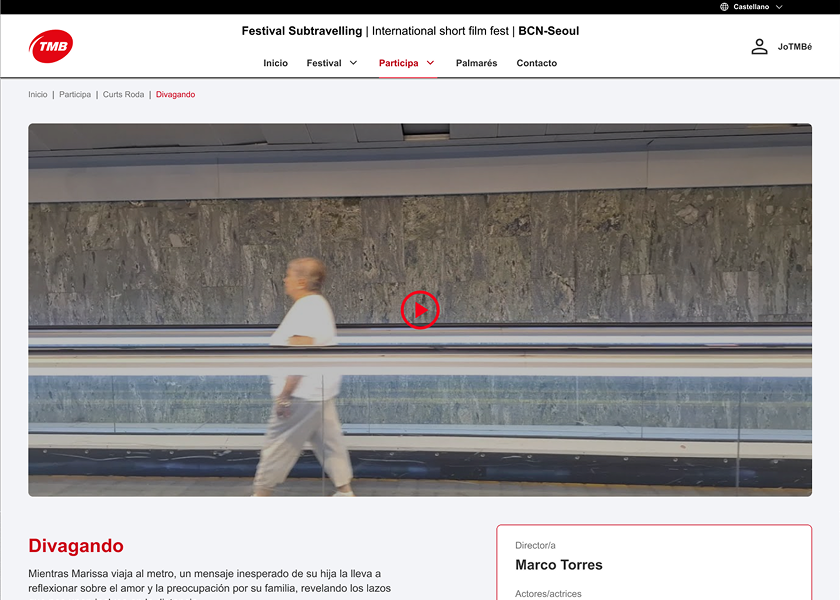Screen dimensions: 840x600
Task: Expand the Castellano language chevron
Action: tap(779, 7)
